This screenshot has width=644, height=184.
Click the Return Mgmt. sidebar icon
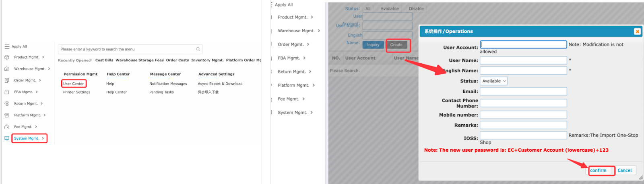pyautogui.click(x=7, y=104)
